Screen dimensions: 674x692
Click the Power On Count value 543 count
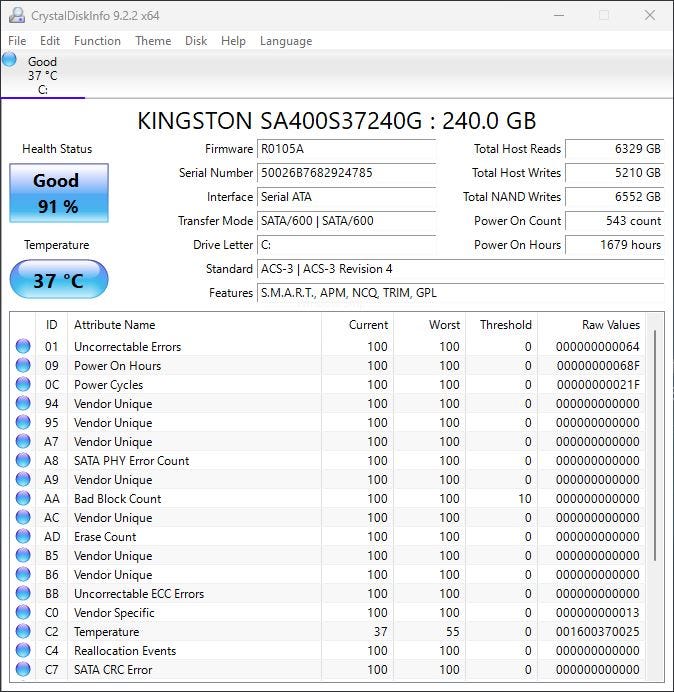(614, 220)
